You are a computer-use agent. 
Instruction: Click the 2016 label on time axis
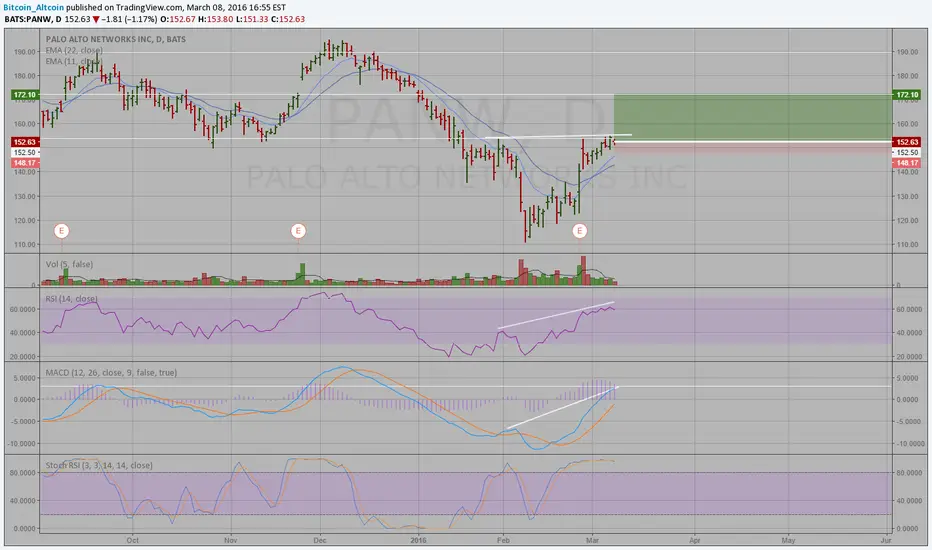pos(418,540)
